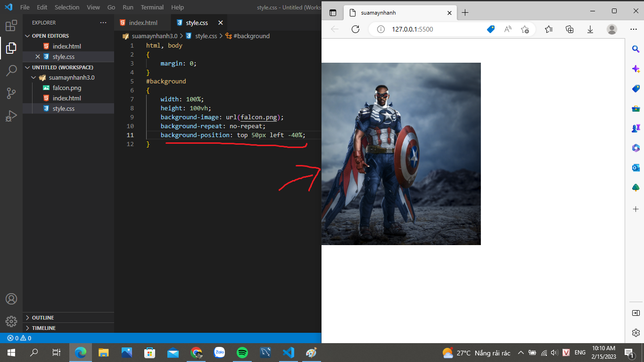Open the taskbar clock and date

[603, 353]
